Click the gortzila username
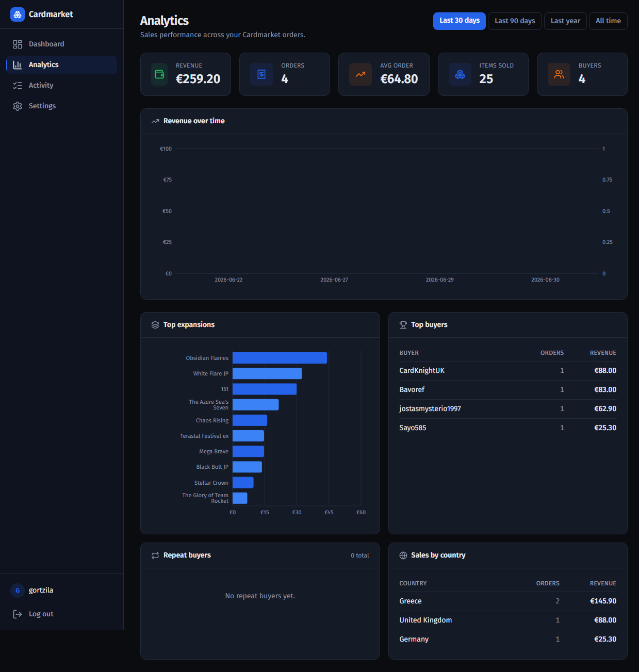This screenshot has height=672, width=639. [x=41, y=591]
